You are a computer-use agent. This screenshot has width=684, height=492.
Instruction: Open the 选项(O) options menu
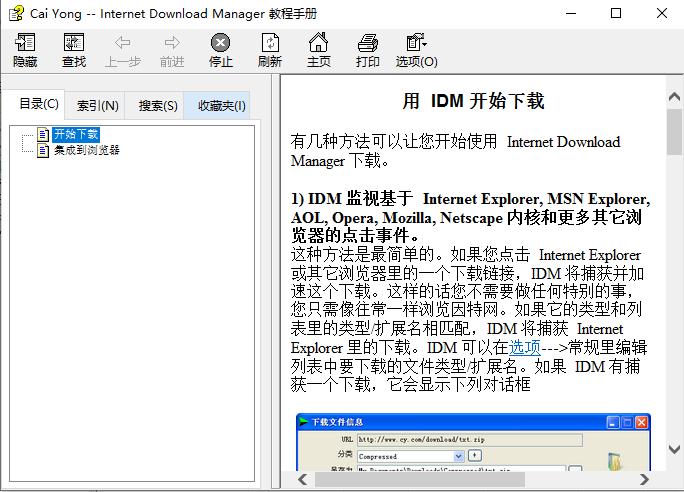[417, 50]
